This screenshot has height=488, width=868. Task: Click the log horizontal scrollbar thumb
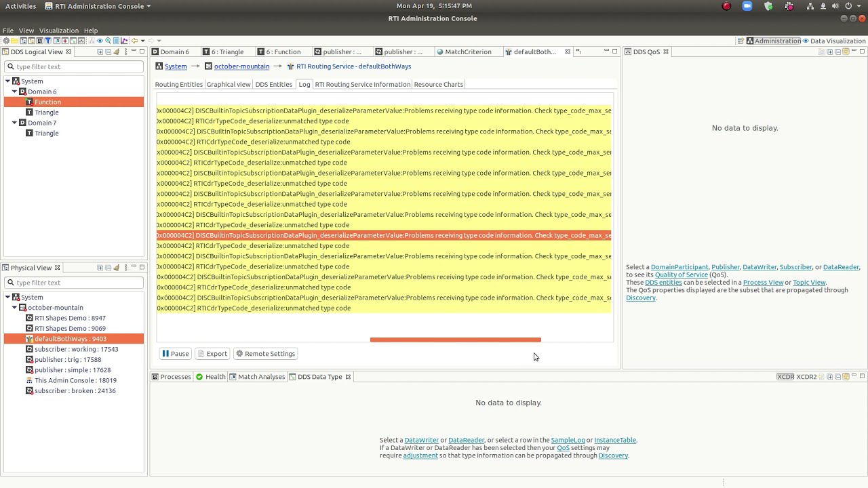pyautogui.click(x=456, y=340)
